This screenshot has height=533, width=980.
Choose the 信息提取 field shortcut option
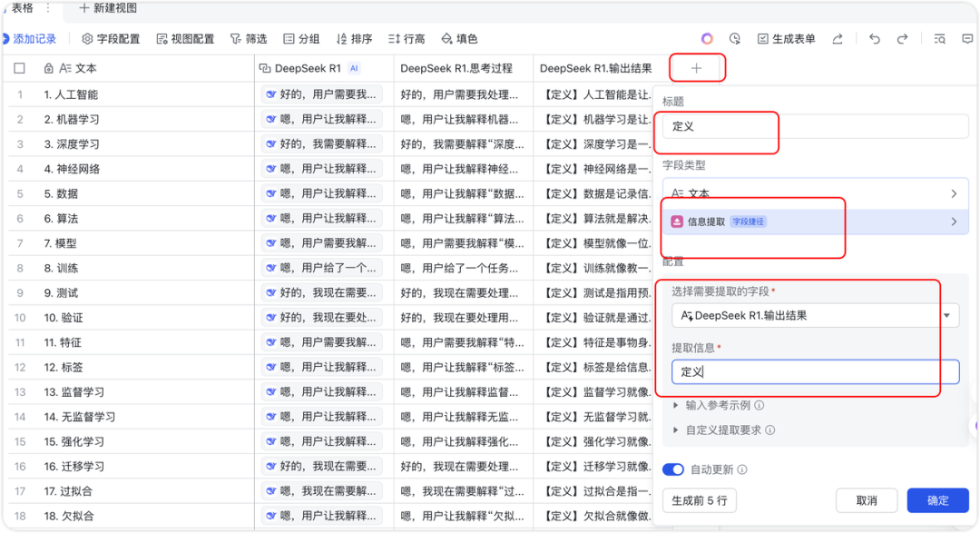815,222
